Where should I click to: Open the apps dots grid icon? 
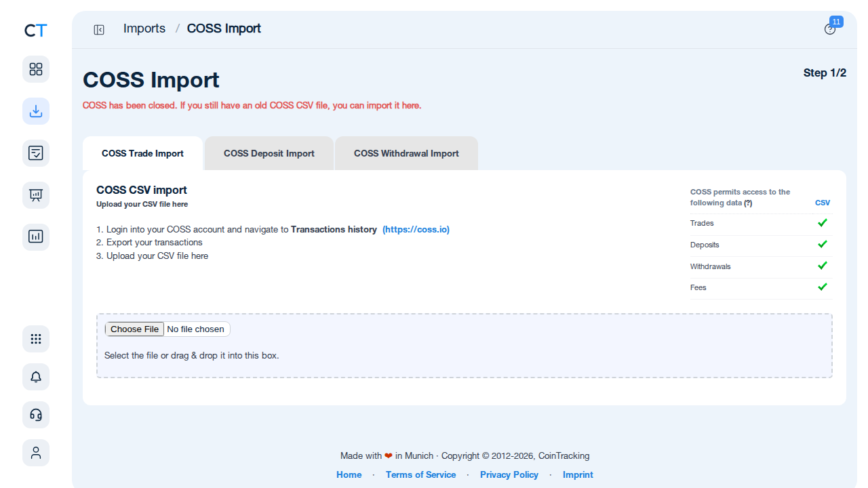36,339
